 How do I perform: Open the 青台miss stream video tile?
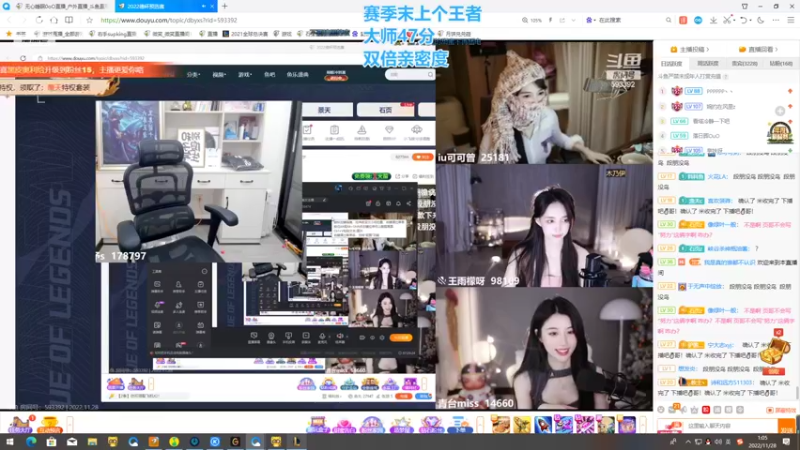[x=544, y=348]
